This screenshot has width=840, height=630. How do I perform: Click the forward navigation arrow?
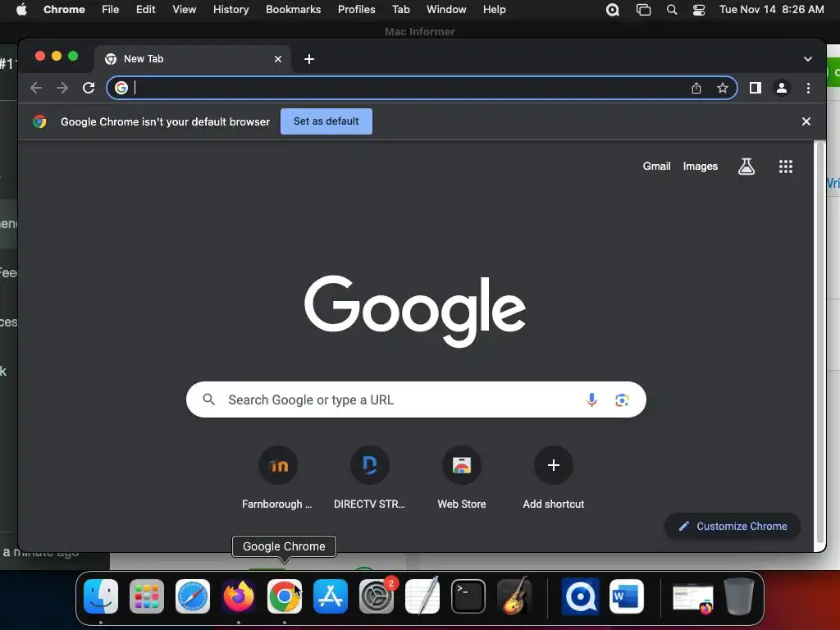point(62,88)
